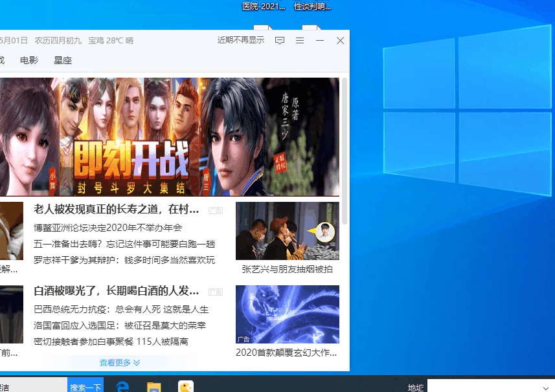Open the 张艺兴 smoking photo thumbnail
555x392 pixels.
pyautogui.click(x=288, y=231)
